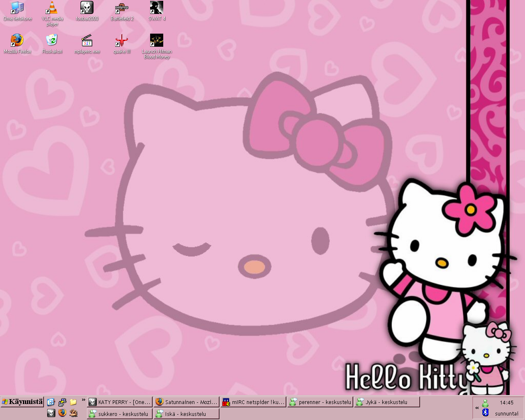Open the folder quick launch icon
This screenshot has width=525, height=420.
coord(73,402)
